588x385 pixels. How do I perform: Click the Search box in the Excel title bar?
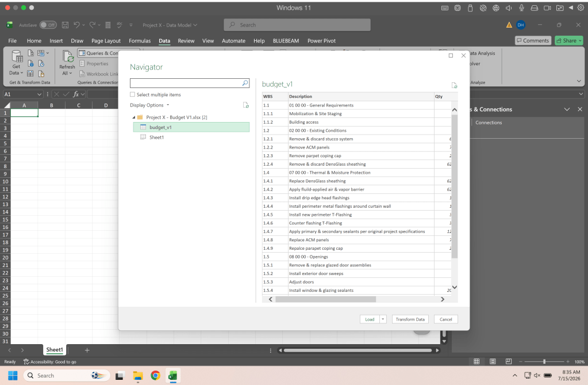point(297,25)
